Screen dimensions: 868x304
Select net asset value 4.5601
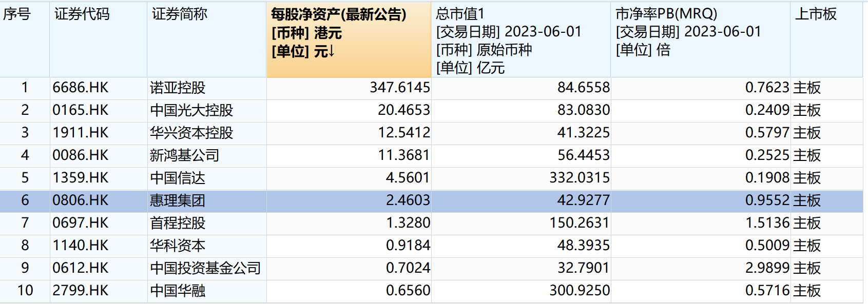click(x=408, y=178)
